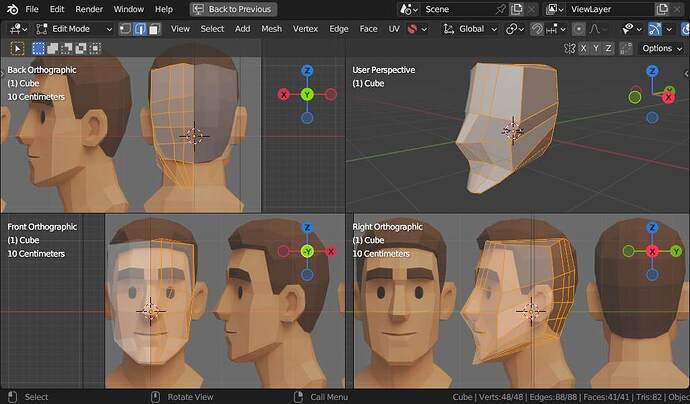Click the Add View Layer icon
This screenshot has height=404, width=690.
tap(662, 9)
